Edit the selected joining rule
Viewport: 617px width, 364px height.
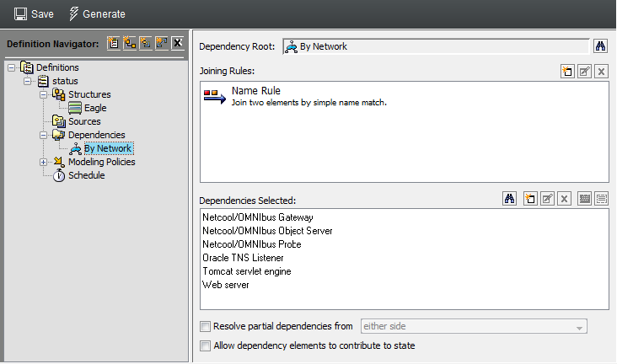[584, 72]
